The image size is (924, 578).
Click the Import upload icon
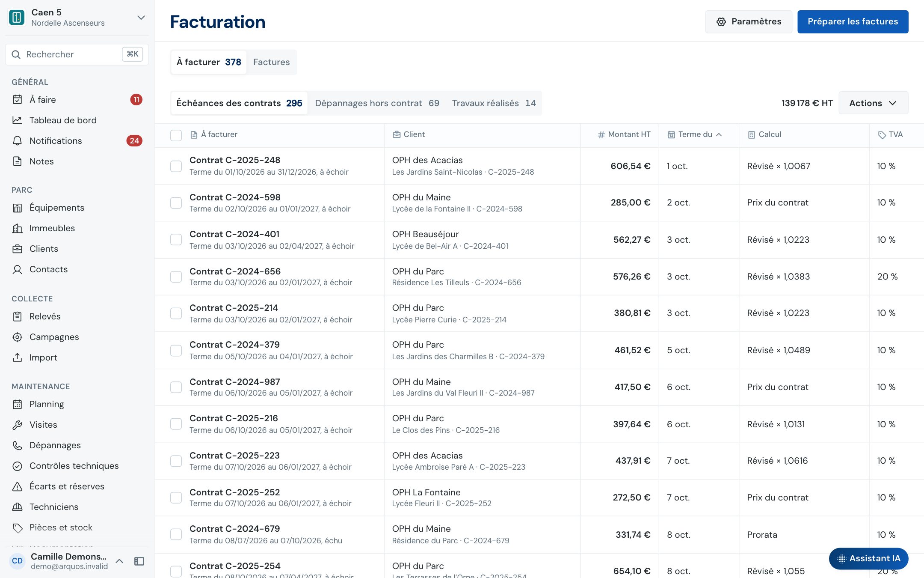[17, 358]
